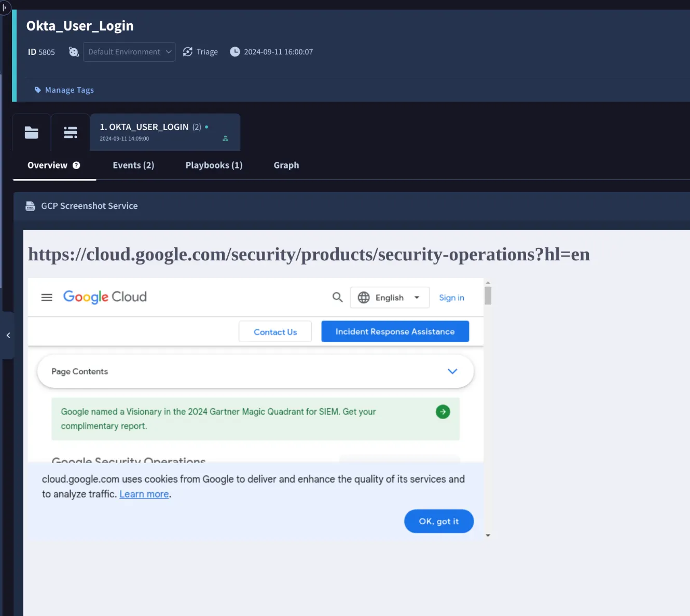Image resolution: width=690 pixels, height=616 pixels.
Task: Click the clock icon before the timestamp
Action: tap(234, 51)
